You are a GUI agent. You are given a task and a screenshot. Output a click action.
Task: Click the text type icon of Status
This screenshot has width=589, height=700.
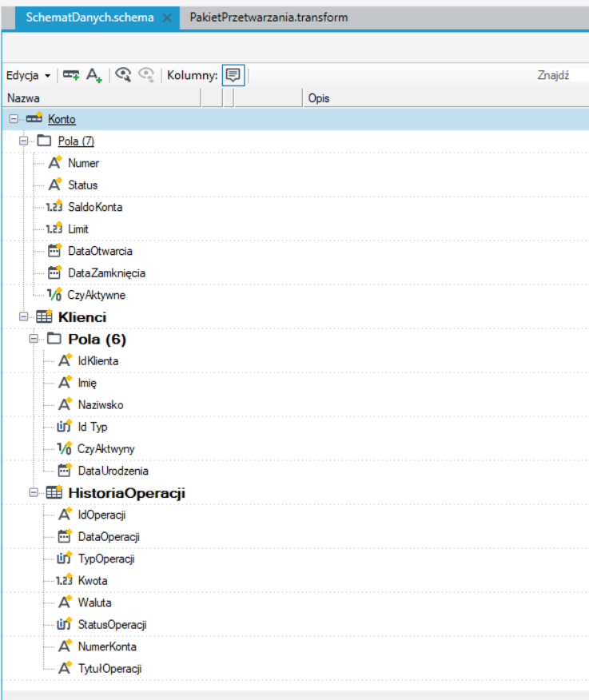(x=55, y=184)
